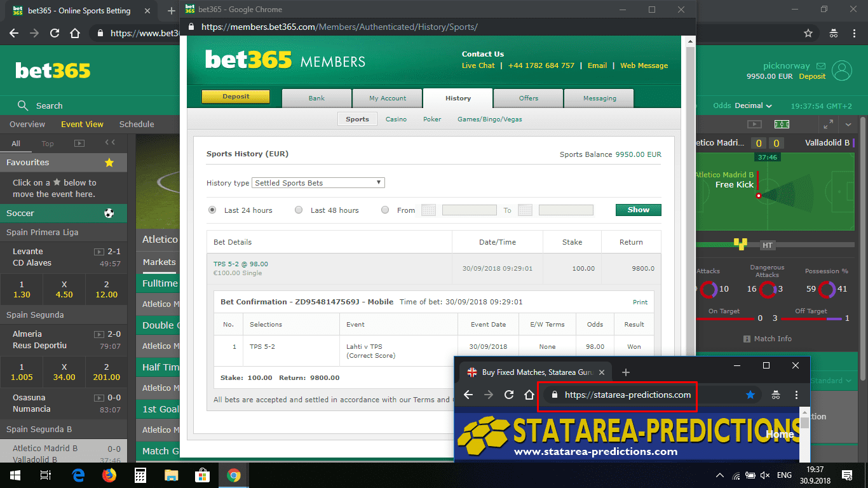Viewport: 868px width, 488px height.
Task: Click the bookmark star in the Statarea window
Action: (750, 395)
